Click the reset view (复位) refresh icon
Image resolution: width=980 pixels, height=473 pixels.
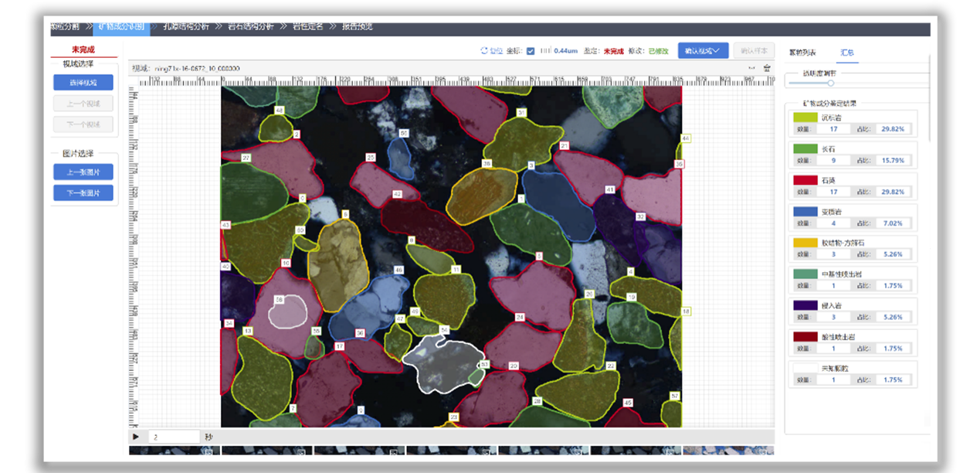click(x=484, y=51)
